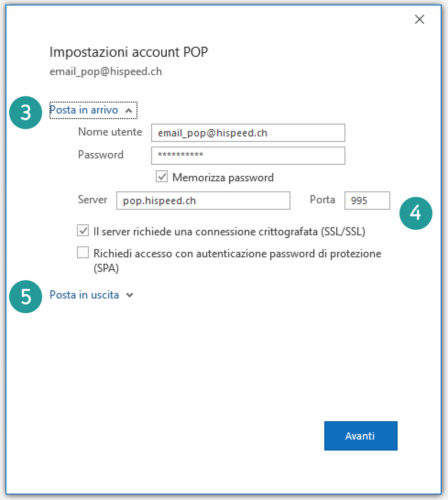Collapse the Posta in arrivo section
The height and width of the screenshot is (500, 448).
pyautogui.click(x=93, y=110)
